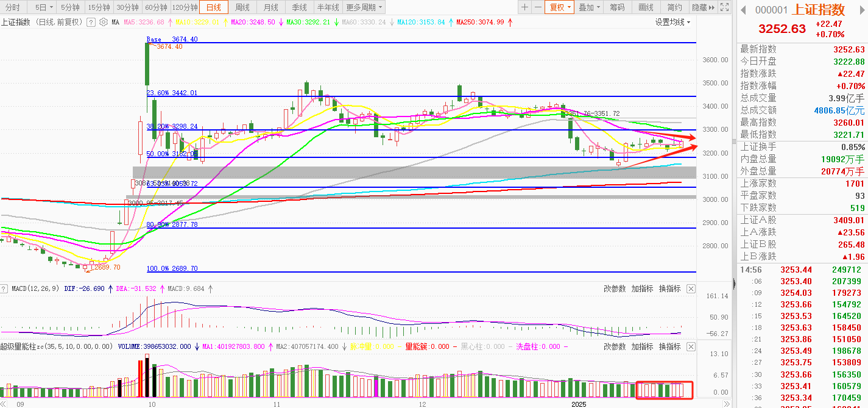Select the 日线 daily tab
Screen dimensions: 868x408
(214, 7)
